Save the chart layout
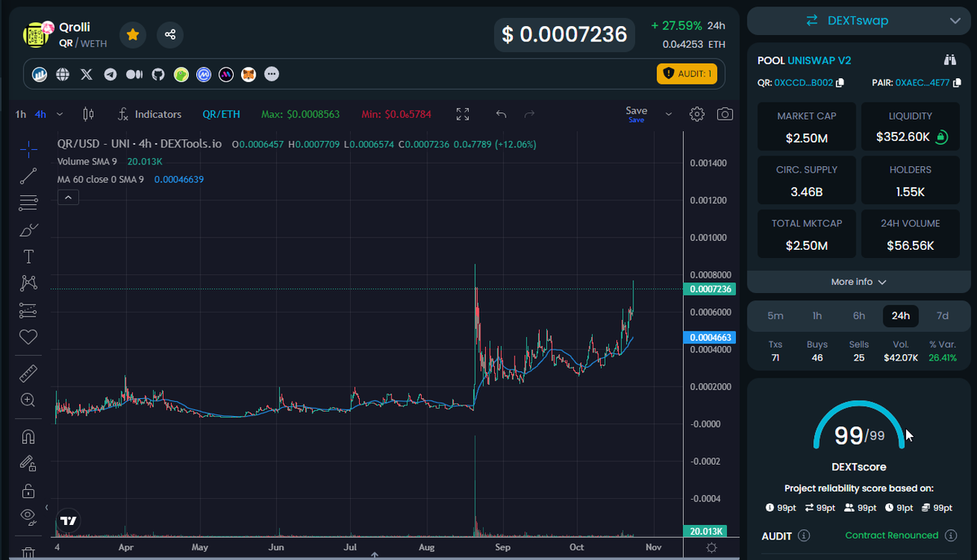This screenshot has width=977, height=560. (637, 114)
